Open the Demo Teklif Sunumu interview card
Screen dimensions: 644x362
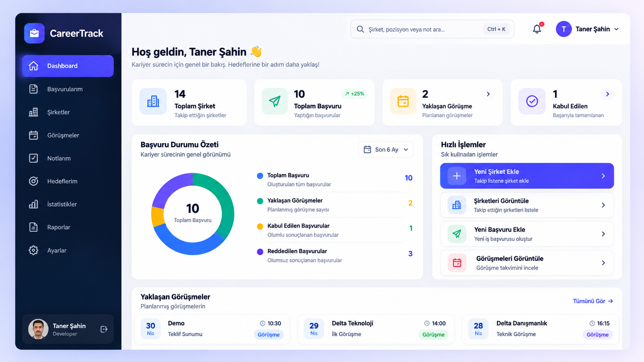click(212, 329)
